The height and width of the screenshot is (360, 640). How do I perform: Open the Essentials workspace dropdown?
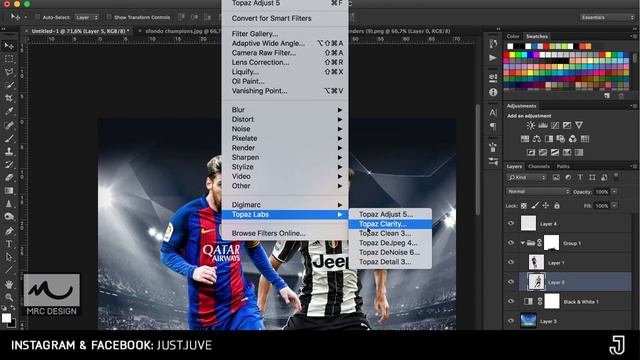[607, 17]
